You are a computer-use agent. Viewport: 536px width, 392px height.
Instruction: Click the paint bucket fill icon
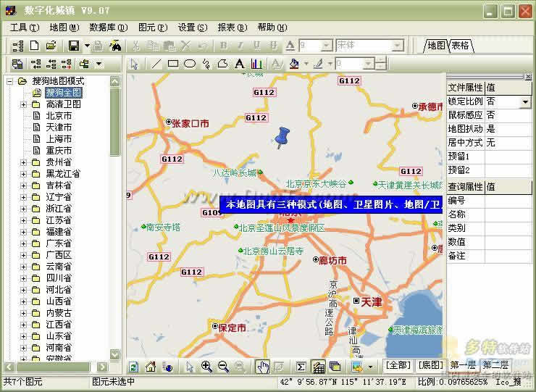coord(294,64)
